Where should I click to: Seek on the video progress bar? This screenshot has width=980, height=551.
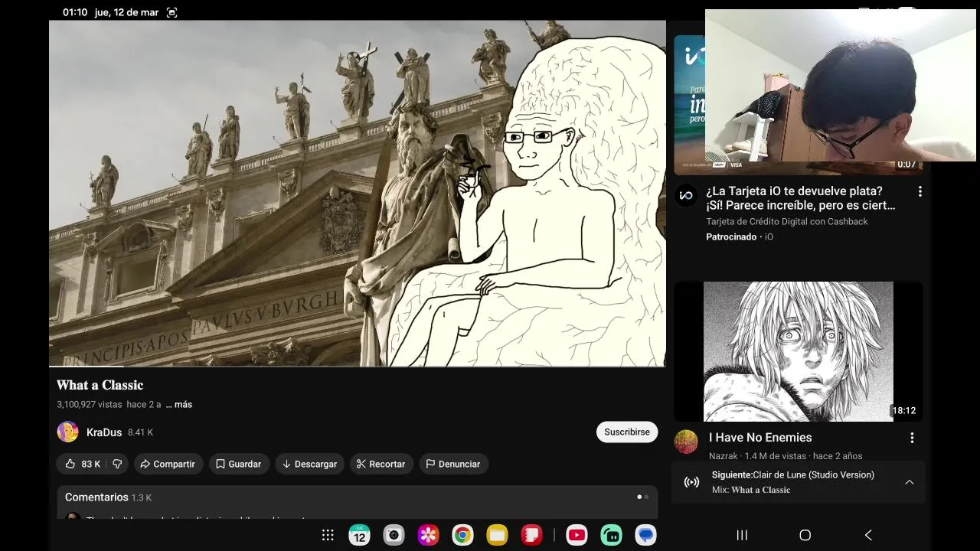[358, 367]
